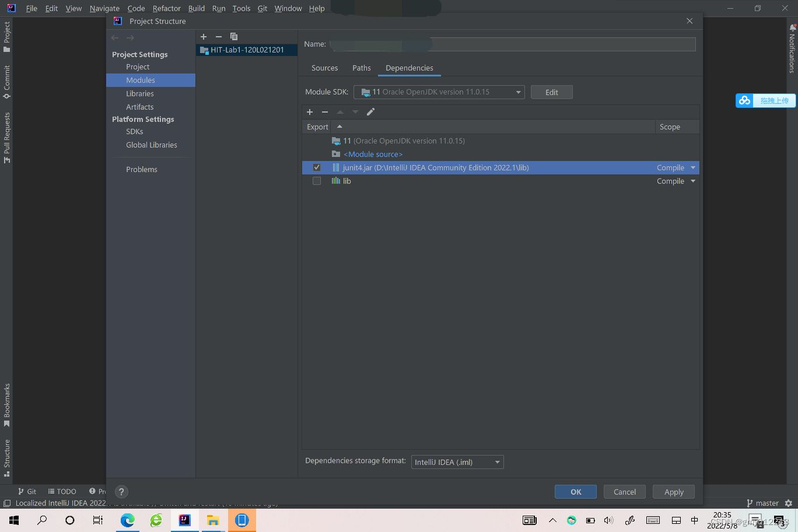Select module HIT-Lab1-120L021201

pos(247,50)
